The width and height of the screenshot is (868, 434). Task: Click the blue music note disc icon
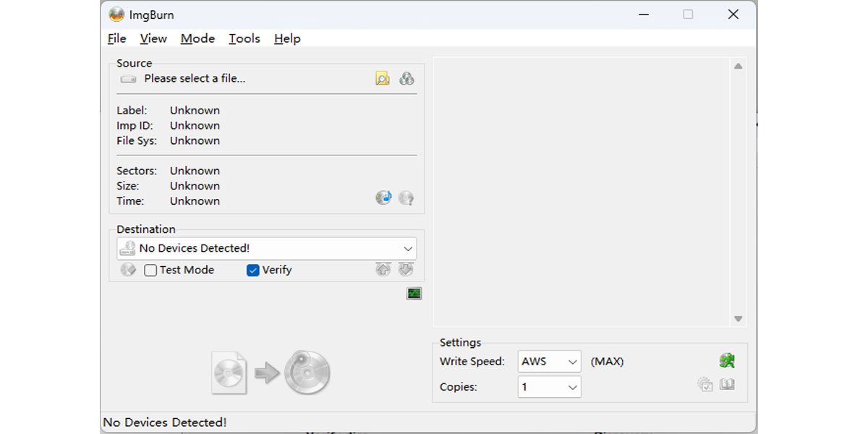(x=383, y=197)
